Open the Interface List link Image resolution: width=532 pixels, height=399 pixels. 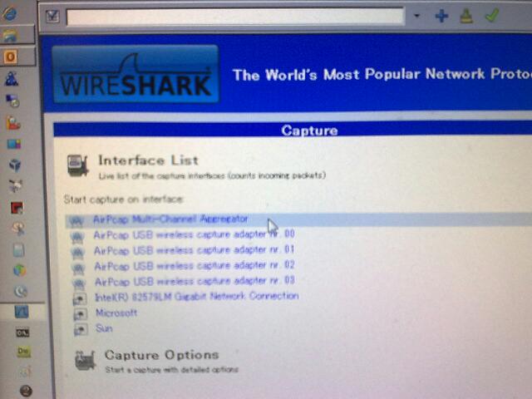tap(148, 160)
